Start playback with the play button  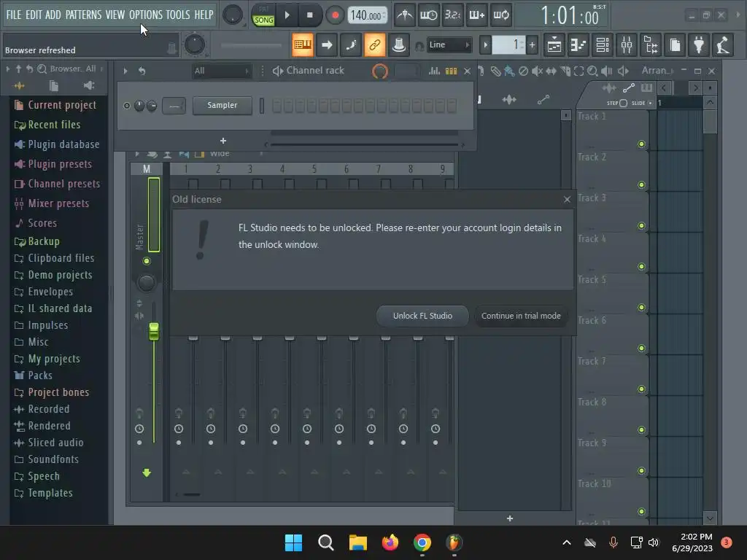click(x=287, y=15)
